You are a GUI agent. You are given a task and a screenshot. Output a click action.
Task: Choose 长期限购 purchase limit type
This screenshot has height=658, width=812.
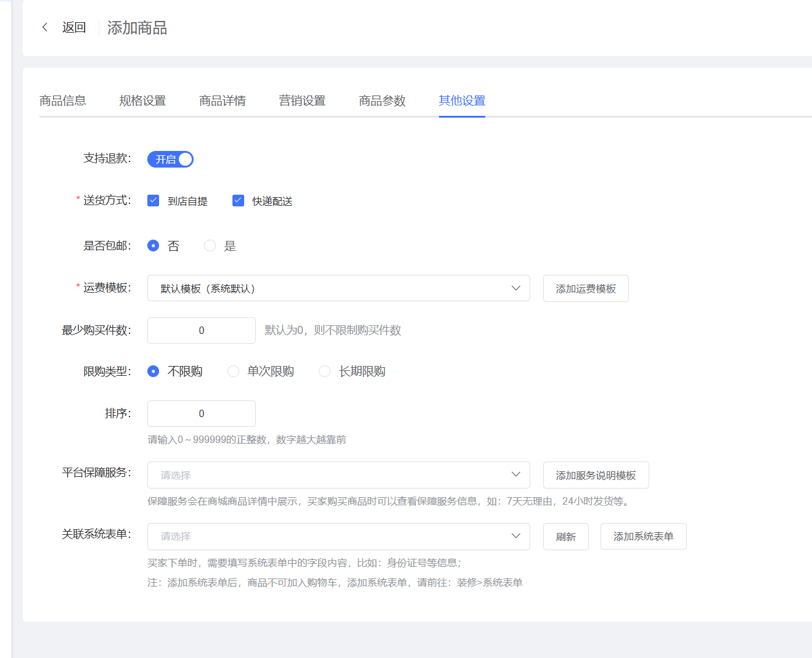pos(324,372)
